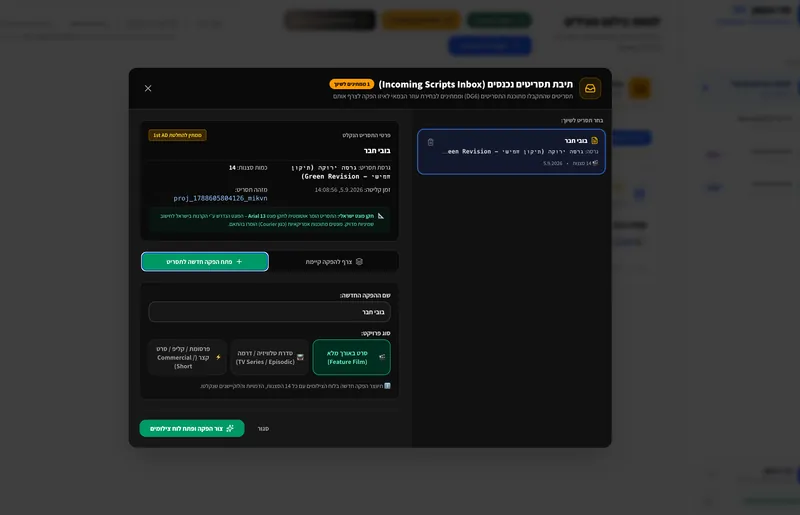Viewport: 800px width, 515px height.
Task: Choose the Commercial / Short project type
Action: pyautogui.click(x=187, y=357)
